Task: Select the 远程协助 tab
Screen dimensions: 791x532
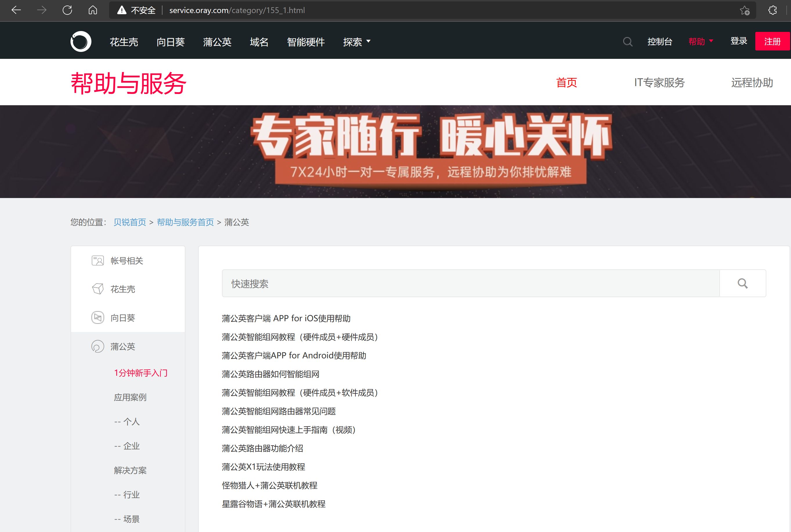Action: point(752,82)
